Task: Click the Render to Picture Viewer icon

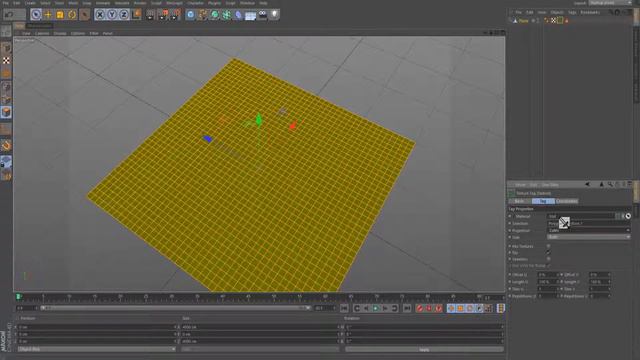Action: coord(163,15)
